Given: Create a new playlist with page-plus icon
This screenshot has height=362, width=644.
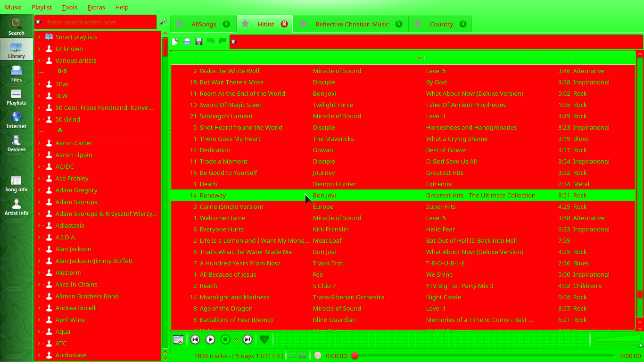Looking at the screenshot, I should coord(175,41).
